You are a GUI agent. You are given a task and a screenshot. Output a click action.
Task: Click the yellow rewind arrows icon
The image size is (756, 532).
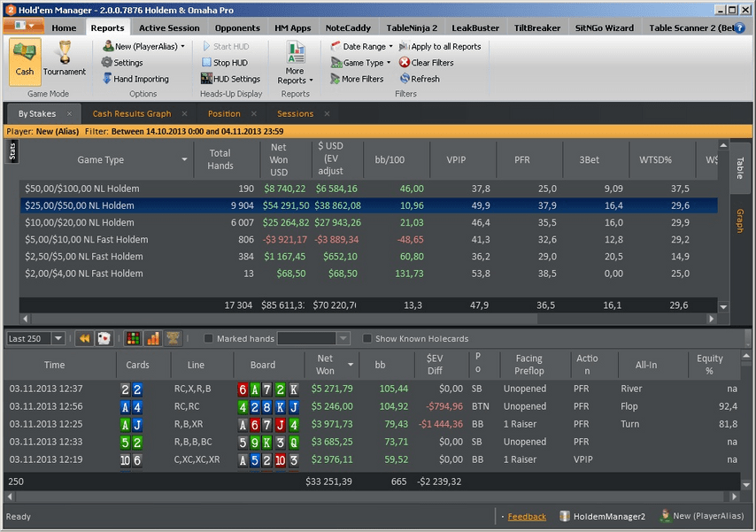[84, 339]
